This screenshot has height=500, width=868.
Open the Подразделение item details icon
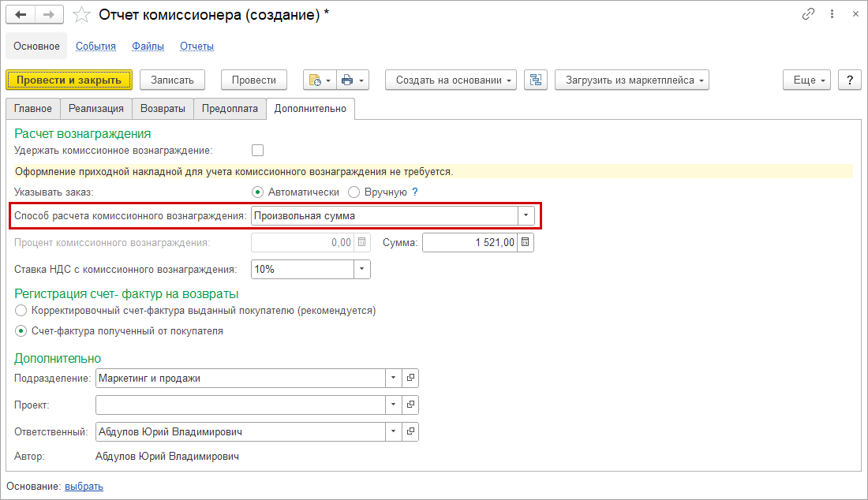coord(410,378)
